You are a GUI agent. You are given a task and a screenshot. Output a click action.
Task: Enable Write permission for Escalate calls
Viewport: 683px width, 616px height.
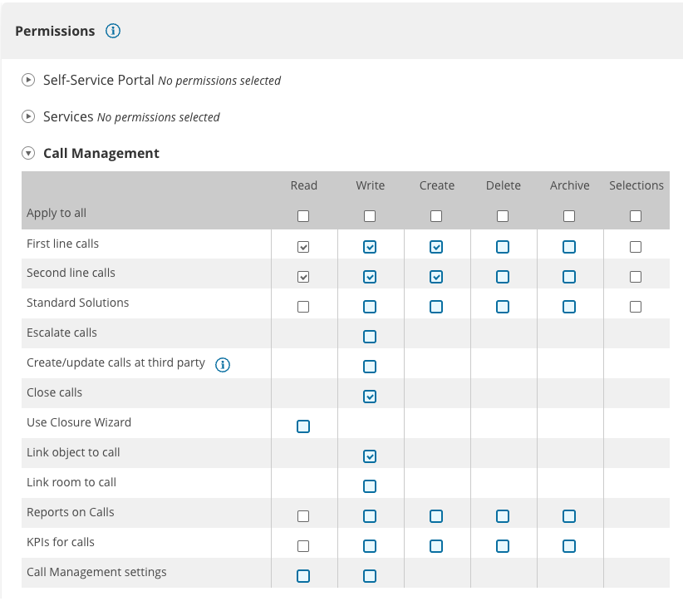(x=370, y=337)
